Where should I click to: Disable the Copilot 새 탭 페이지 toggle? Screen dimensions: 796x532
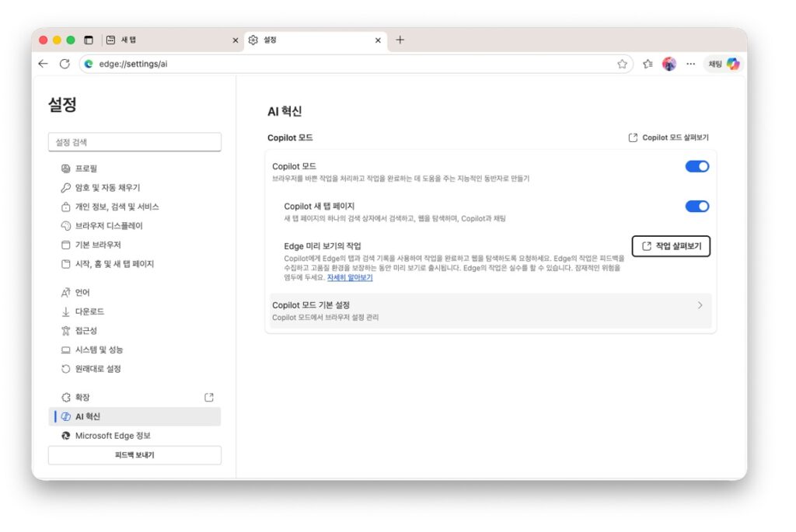(696, 206)
